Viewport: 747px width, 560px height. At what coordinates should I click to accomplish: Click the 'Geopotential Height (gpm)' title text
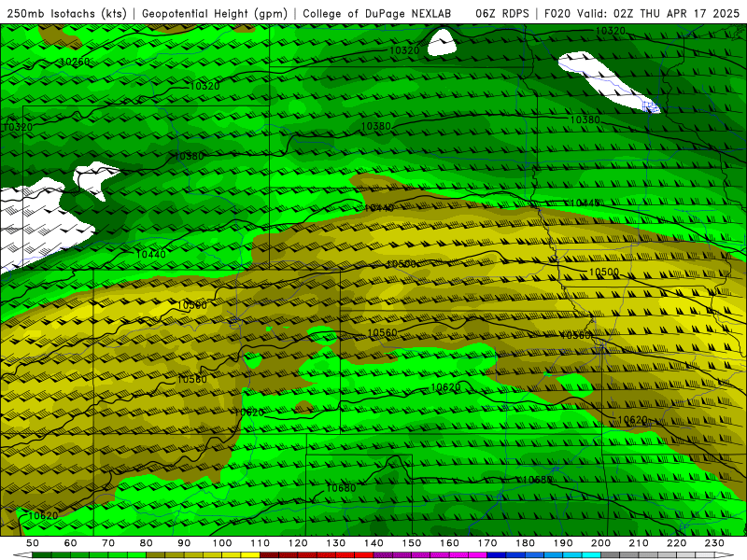(215, 14)
